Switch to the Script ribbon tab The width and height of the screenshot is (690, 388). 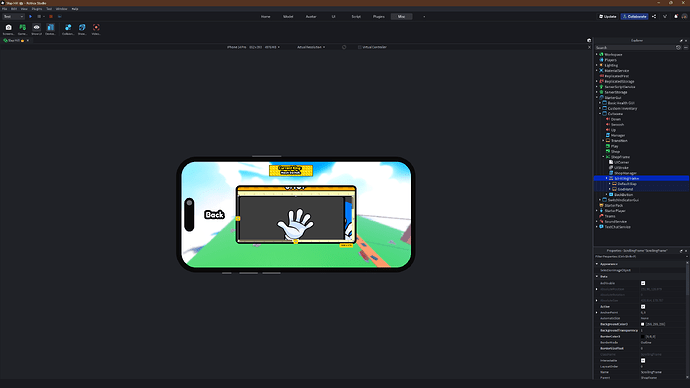356,17
